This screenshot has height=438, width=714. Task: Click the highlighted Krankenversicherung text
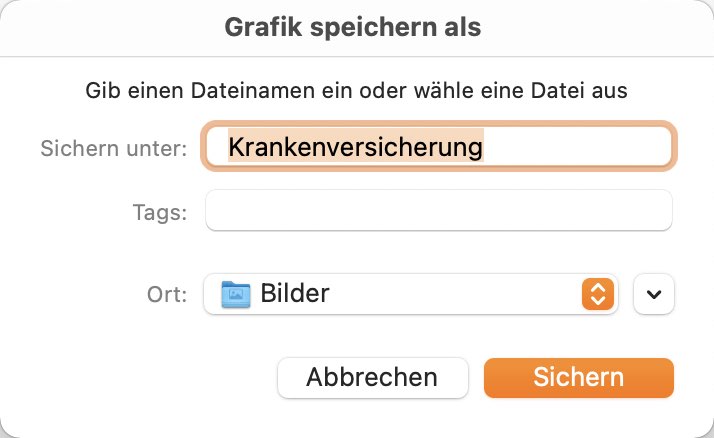tap(356, 146)
